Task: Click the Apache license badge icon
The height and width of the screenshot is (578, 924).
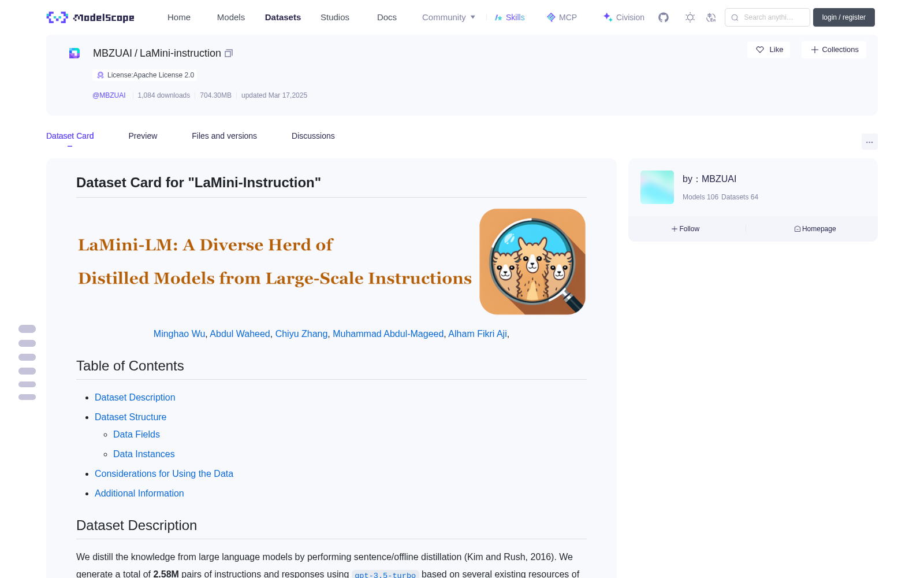Action: (100, 75)
